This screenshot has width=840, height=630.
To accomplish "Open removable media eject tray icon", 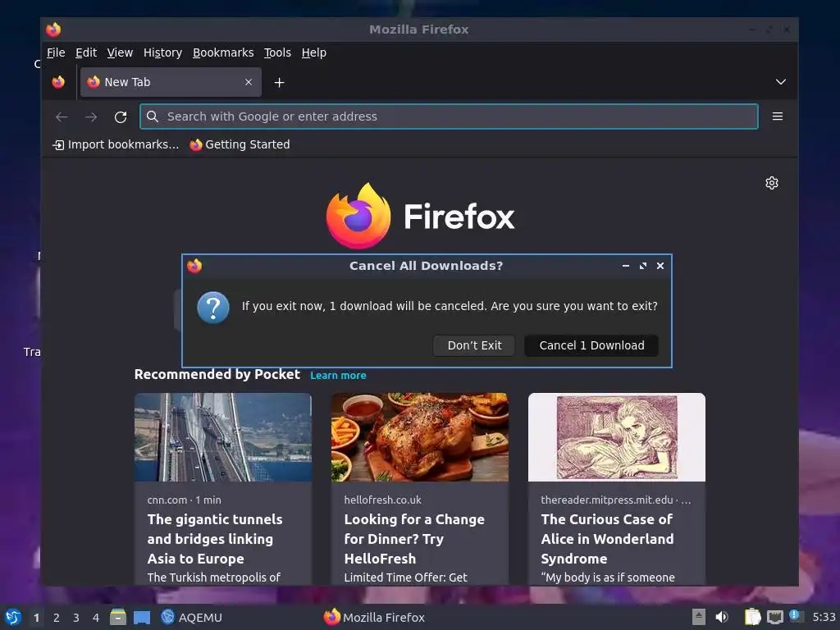I will [699, 617].
